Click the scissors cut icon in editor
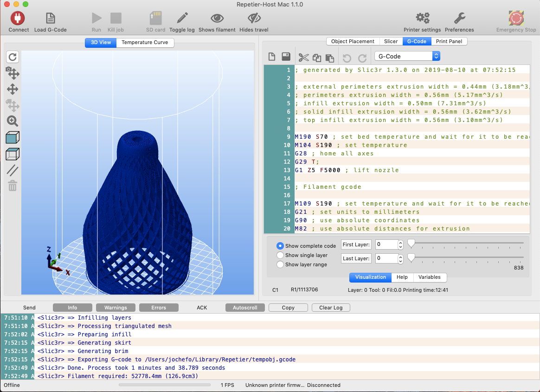This screenshot has width=540, height=392. pyautogui.click(x=303, y=58)
